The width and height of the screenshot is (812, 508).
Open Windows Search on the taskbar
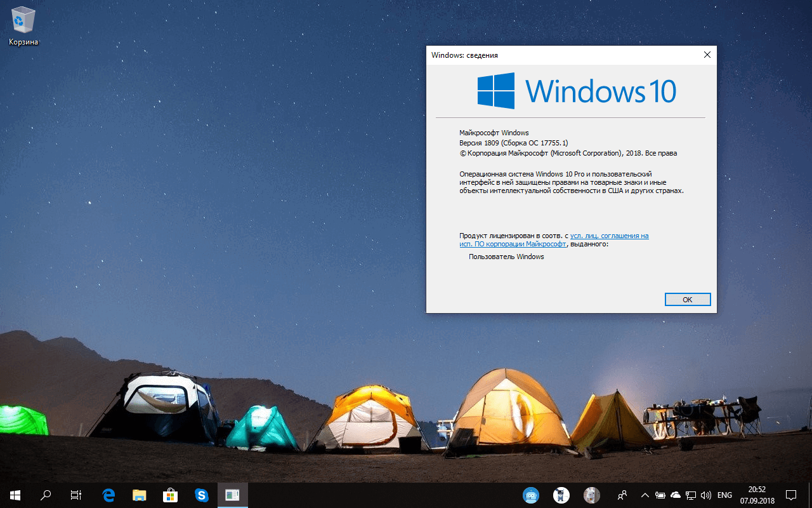click(44, 495)
